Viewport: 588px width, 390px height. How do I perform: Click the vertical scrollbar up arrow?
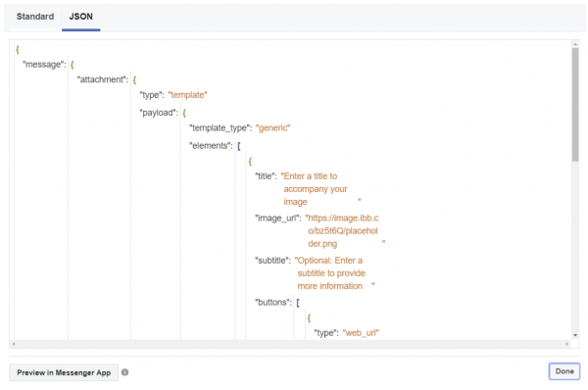pyautogui.click(x=575, y=44)
